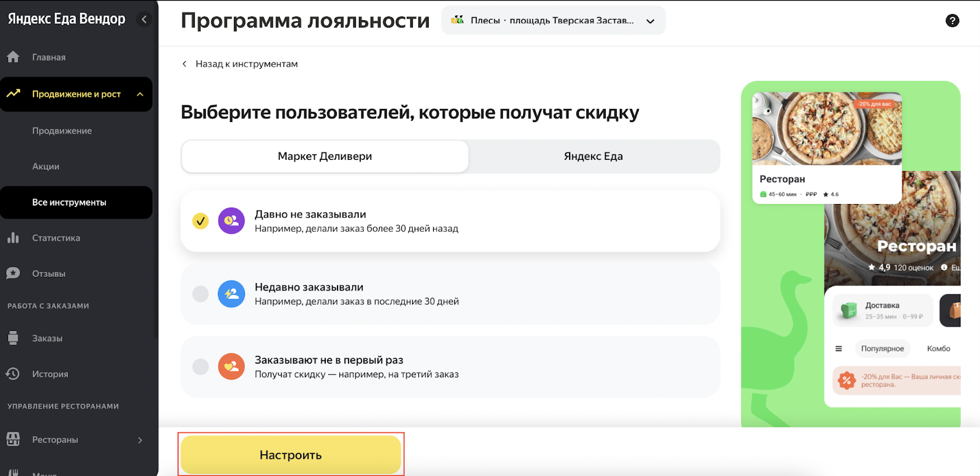Click the orange heart user icon
Viewport: 980px width, 476px height.
tap(232, 366)
